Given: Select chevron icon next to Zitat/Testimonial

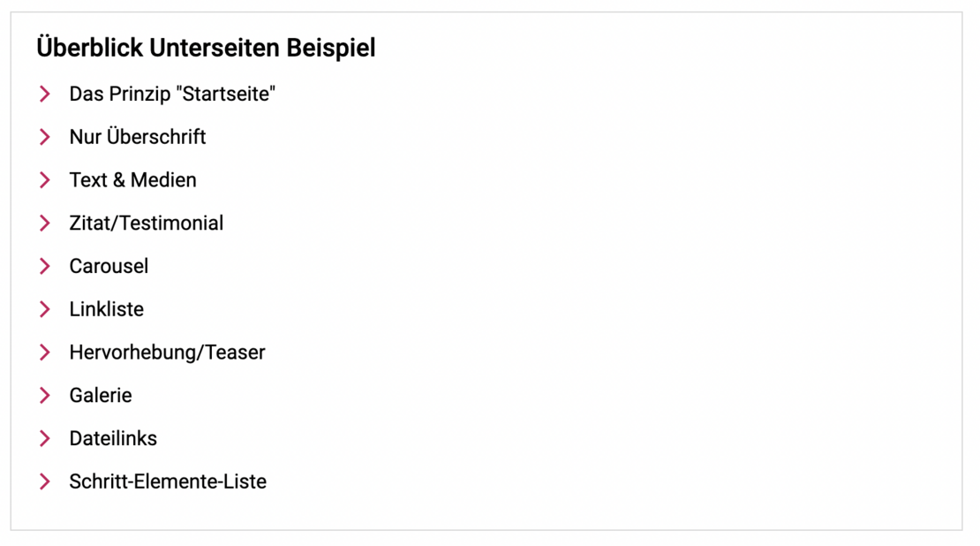Looking at the screenshot, I should tap(45, 224).
